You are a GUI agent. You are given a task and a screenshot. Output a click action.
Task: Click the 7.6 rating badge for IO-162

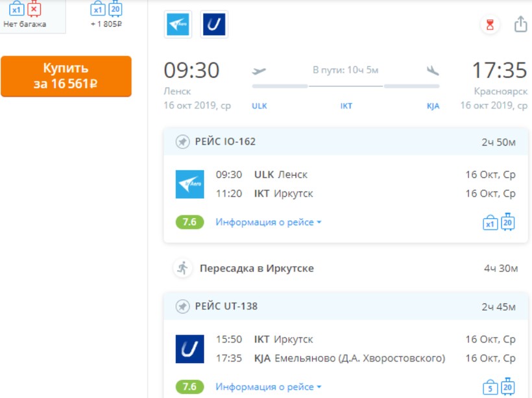click(x=189, y=223)
